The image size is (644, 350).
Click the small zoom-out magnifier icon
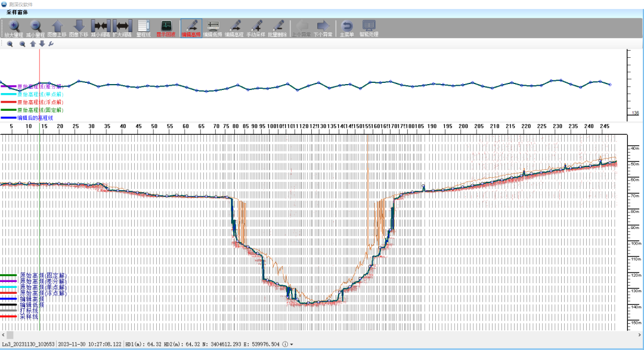tap(22, 44)
